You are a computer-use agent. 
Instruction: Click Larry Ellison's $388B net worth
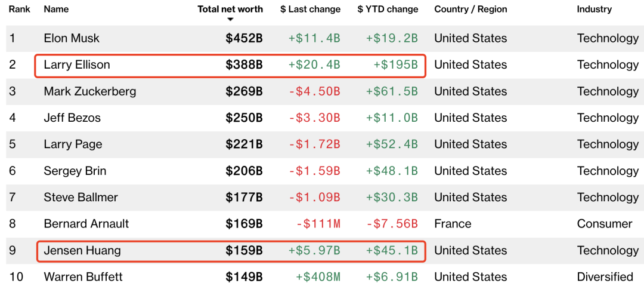tap(244, 64)
